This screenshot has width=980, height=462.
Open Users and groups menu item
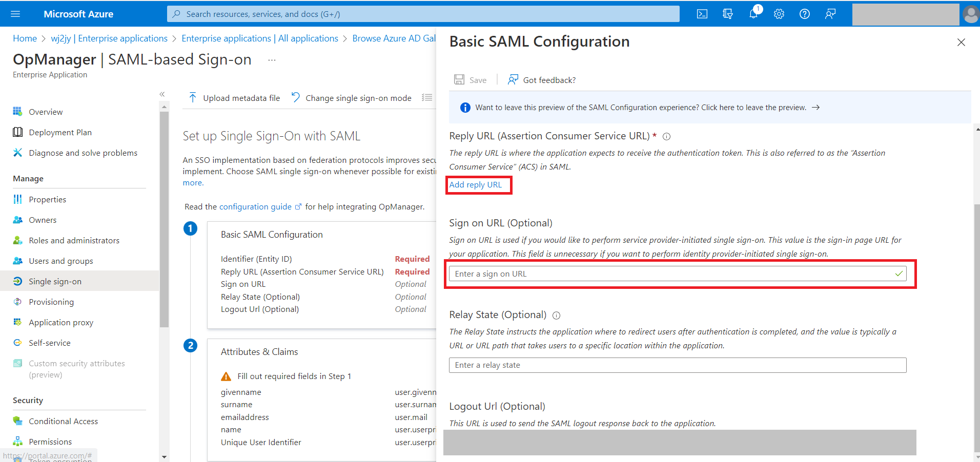[x=60, y=261]
